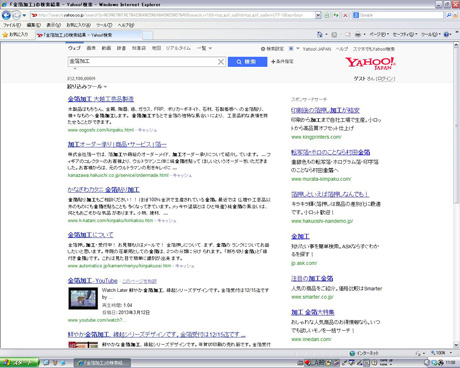Open the 金箔加工 - YouTube result link

[x=93, y=281]
